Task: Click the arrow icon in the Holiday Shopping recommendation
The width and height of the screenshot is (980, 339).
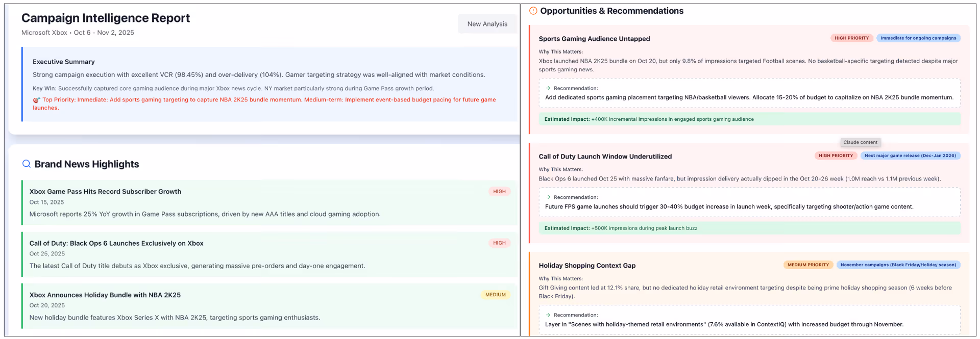Action: pos(548,315)
